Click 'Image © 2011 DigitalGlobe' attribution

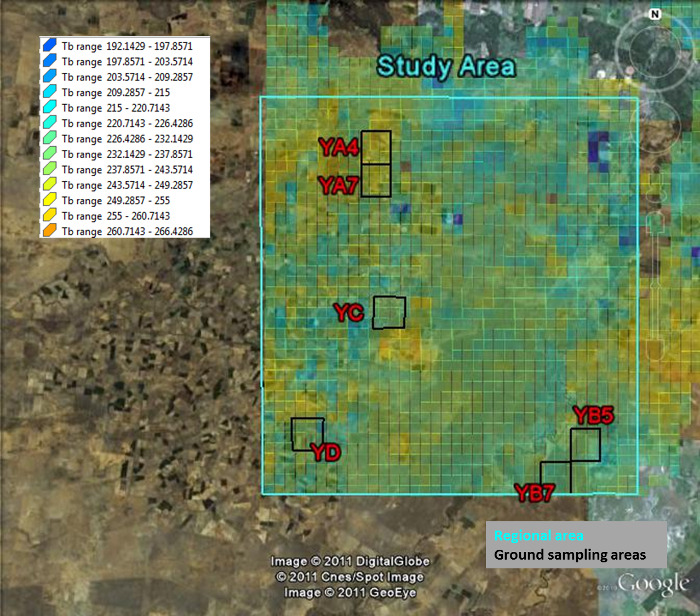click(350, 561)
